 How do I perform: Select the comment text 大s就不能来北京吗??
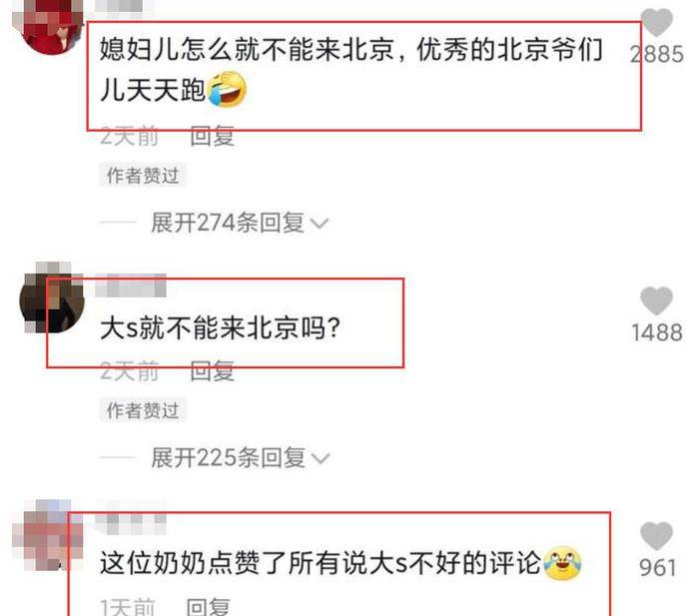point(220,327)
